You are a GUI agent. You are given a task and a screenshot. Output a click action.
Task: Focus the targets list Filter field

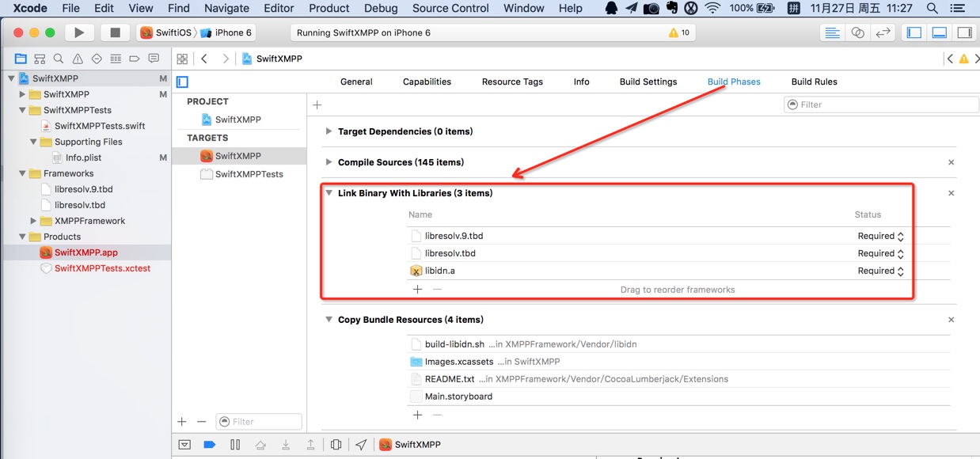(259, 422)
